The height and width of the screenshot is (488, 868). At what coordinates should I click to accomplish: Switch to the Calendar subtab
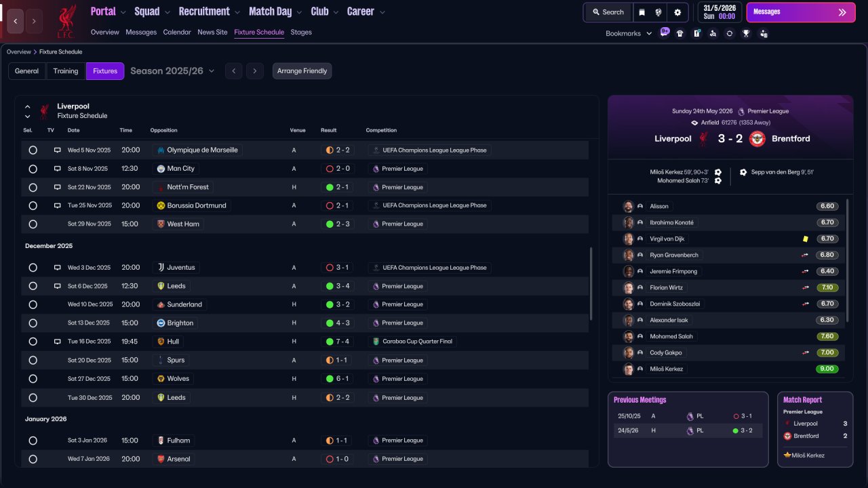[x=177, y=33]
